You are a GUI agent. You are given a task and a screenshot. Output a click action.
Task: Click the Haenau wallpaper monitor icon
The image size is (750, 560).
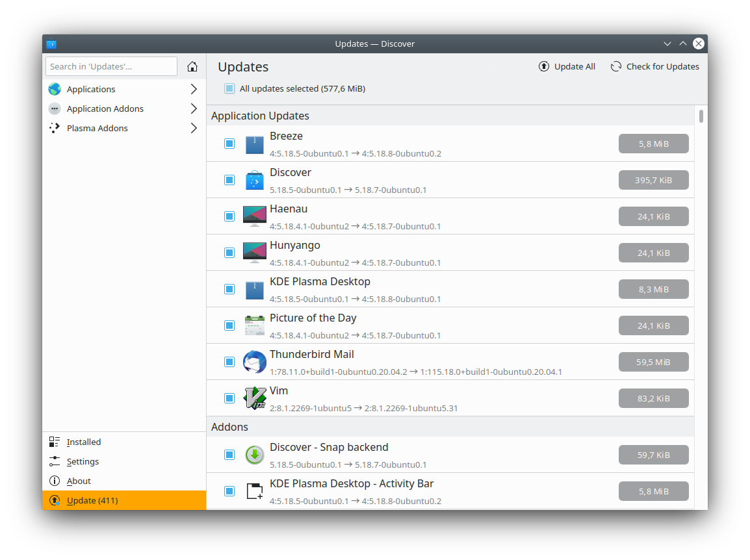(x=255, y=216)
